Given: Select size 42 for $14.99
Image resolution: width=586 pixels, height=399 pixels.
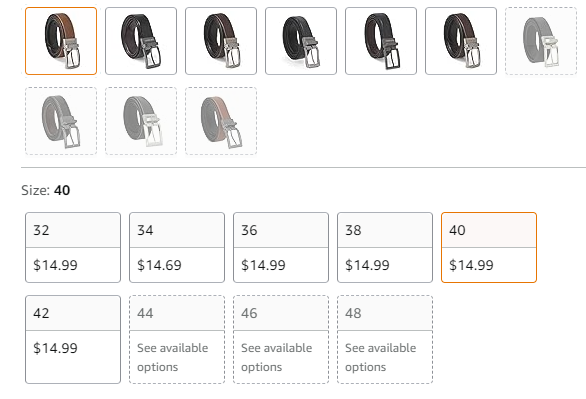Looking at the screenshot, I should coord(73,339).
